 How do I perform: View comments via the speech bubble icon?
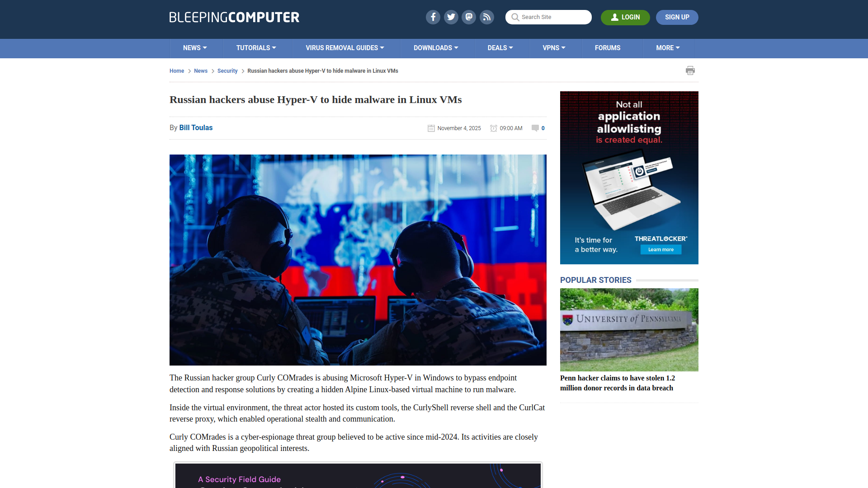pos(535,128)
